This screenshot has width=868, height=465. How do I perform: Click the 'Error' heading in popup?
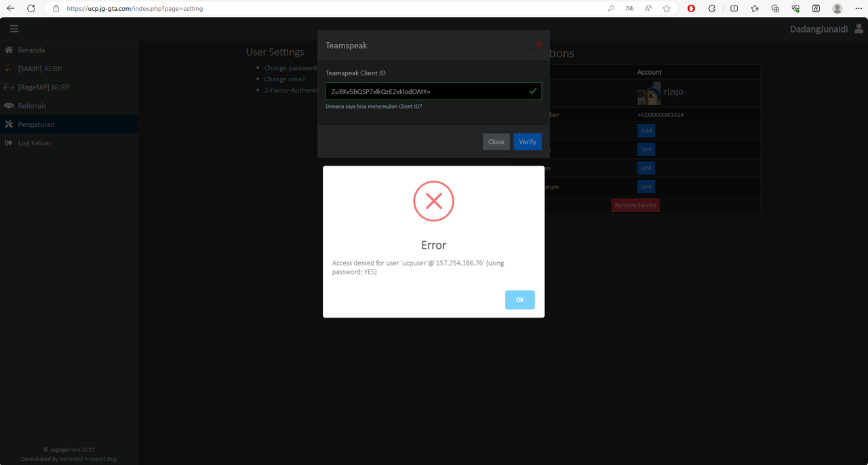[x=434, y=245]
